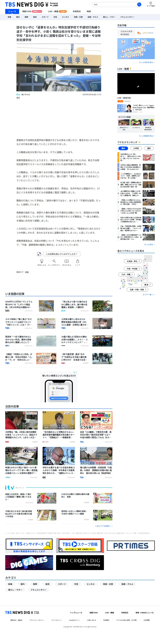
Task: Click the シェア share icon
Action: [x=78, y=261]
